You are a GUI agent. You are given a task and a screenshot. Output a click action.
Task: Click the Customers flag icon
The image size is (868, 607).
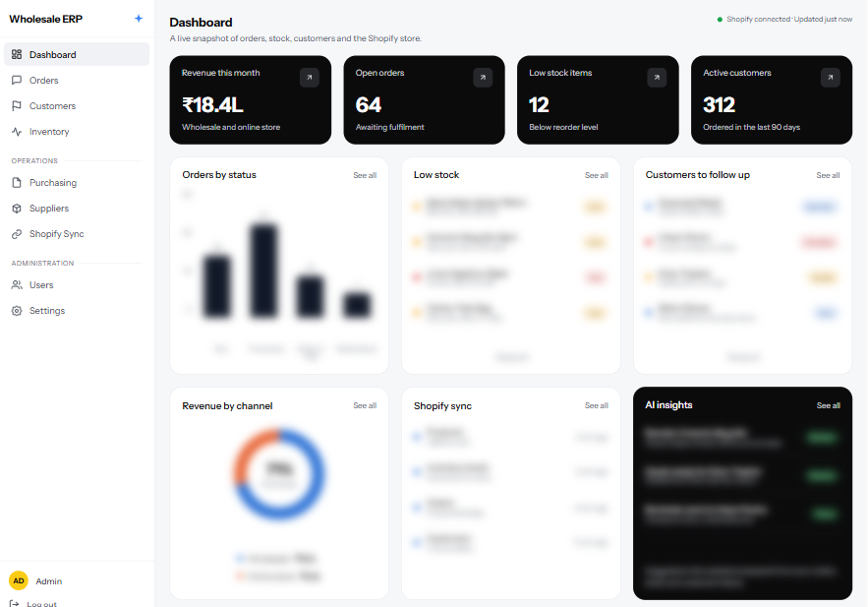click(17, 105)
